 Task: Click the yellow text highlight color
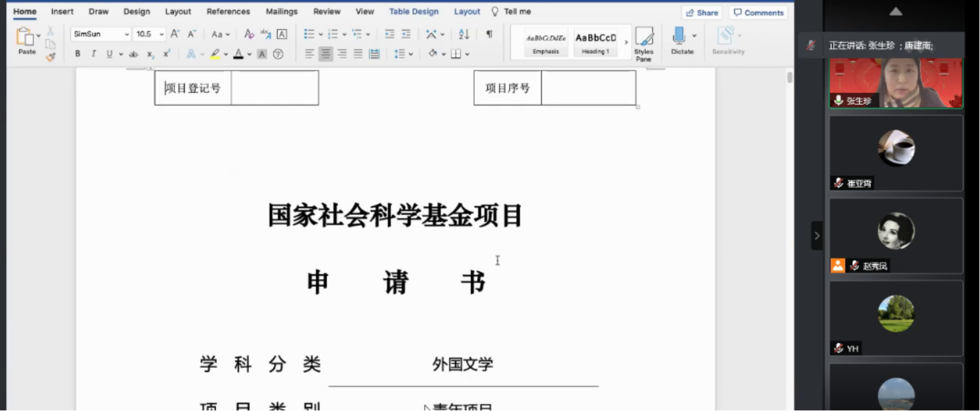click(215, 54)
